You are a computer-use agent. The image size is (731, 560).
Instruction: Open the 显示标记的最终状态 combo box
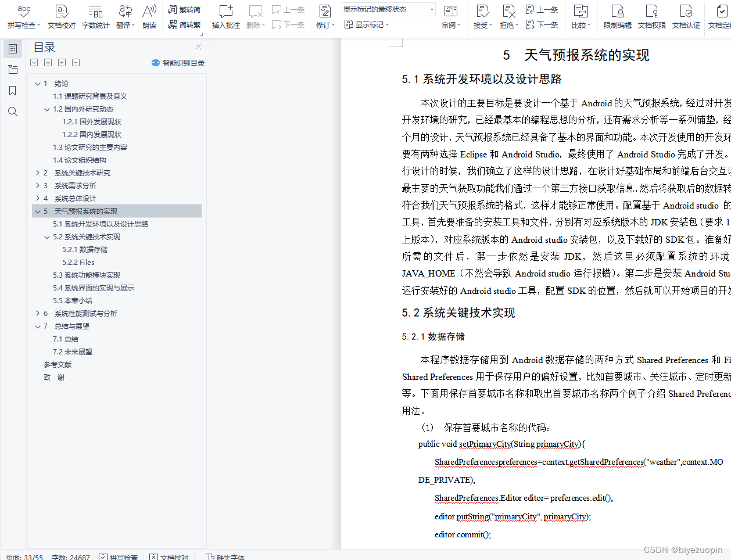pos(388,9)
